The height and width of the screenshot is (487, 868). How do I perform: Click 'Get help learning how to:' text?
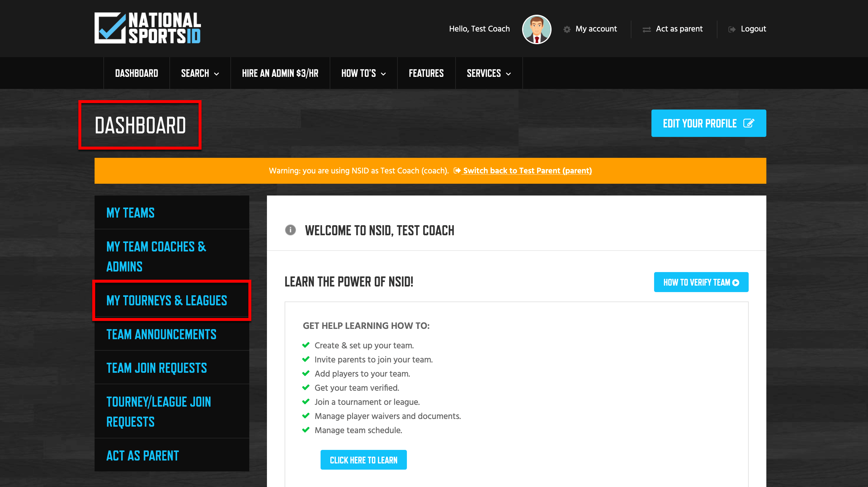click(x=366, y=326)
